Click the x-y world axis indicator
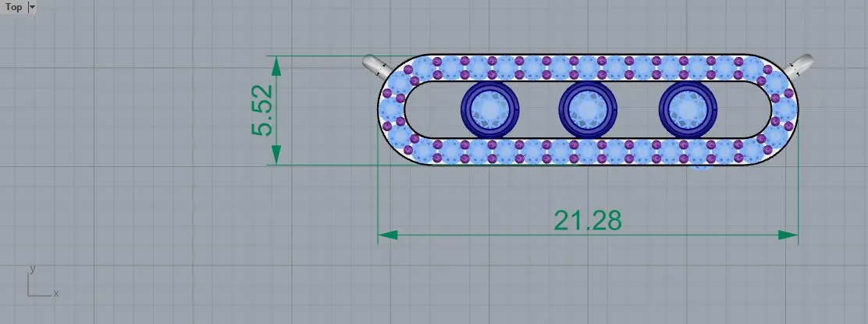This screenshot has height=324, width=868. pyautogui.click(x=43, y=283)
